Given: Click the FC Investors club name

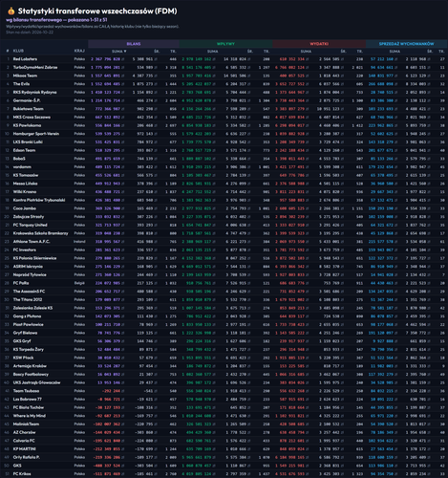Looking at the screenshot, I should pos(25,250).
